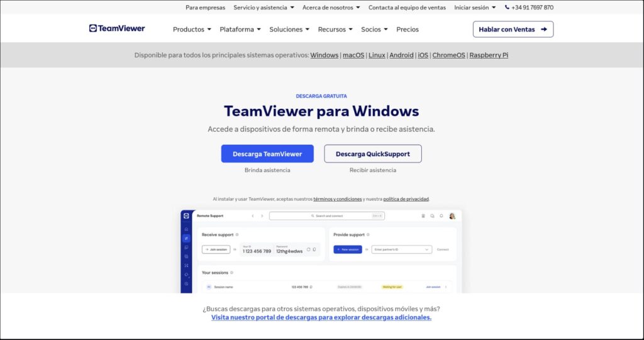The width and height of the screenshot is (644, 340).
Task: Click the ID value 1 123 456 789
Action: 257,251
